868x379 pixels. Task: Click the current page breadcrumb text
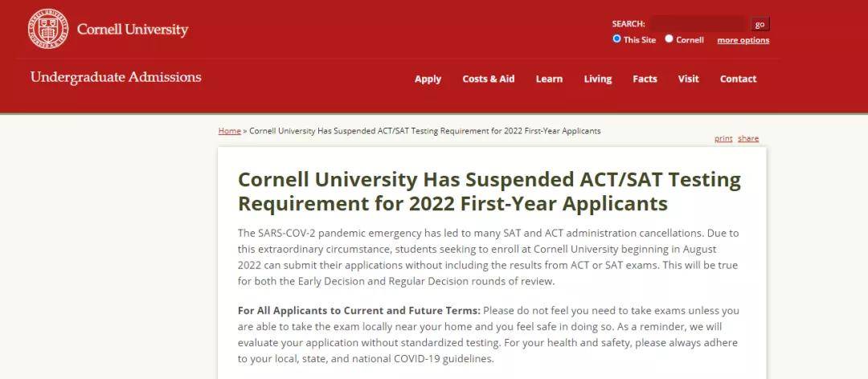[424, 131]
